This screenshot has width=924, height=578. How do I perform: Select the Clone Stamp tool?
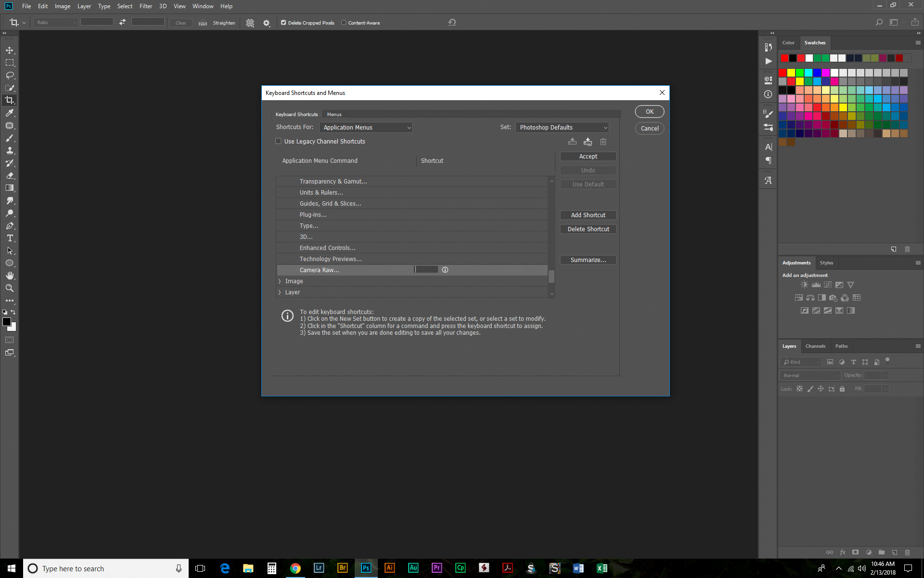coord(10,150)
